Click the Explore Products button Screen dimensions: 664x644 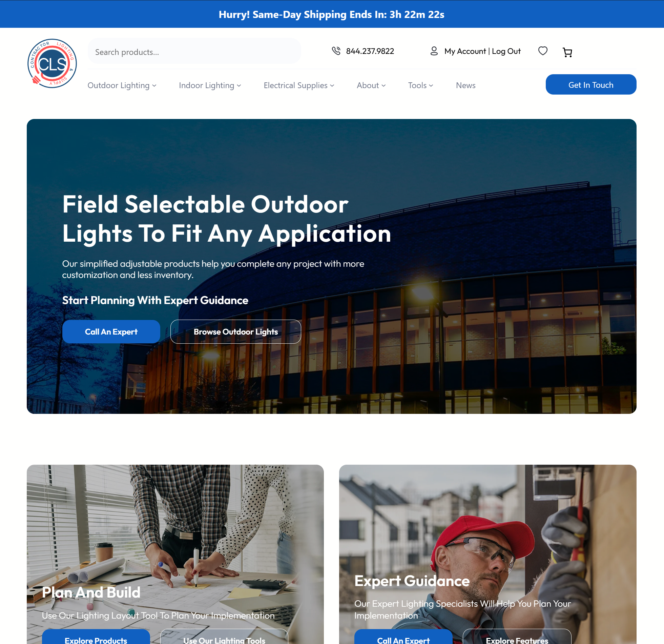click(x=96, y=637)
